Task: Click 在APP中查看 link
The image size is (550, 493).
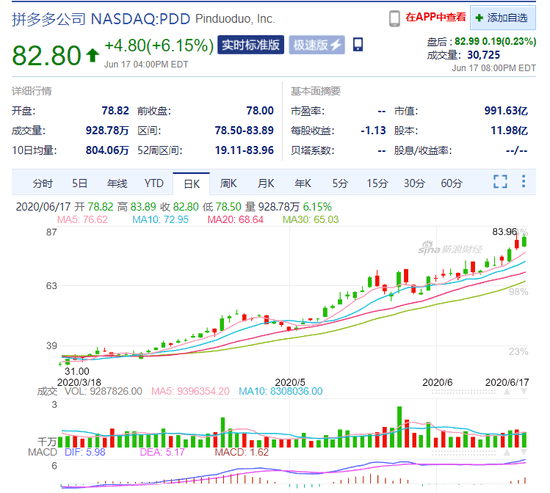Action: click(x=436, y=17)
